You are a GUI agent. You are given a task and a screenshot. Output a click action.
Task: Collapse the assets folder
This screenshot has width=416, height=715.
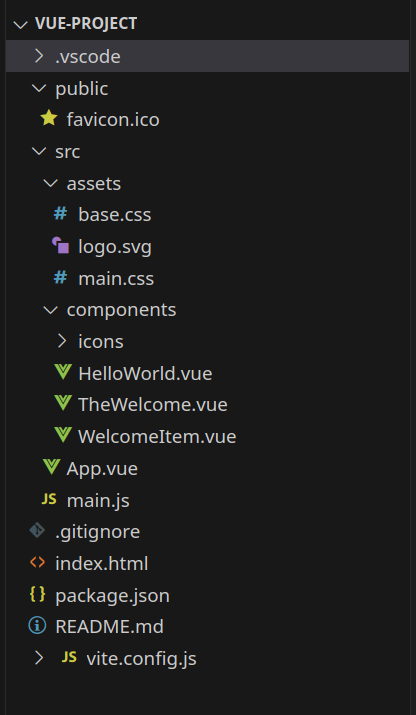click(x=50, y=183)
